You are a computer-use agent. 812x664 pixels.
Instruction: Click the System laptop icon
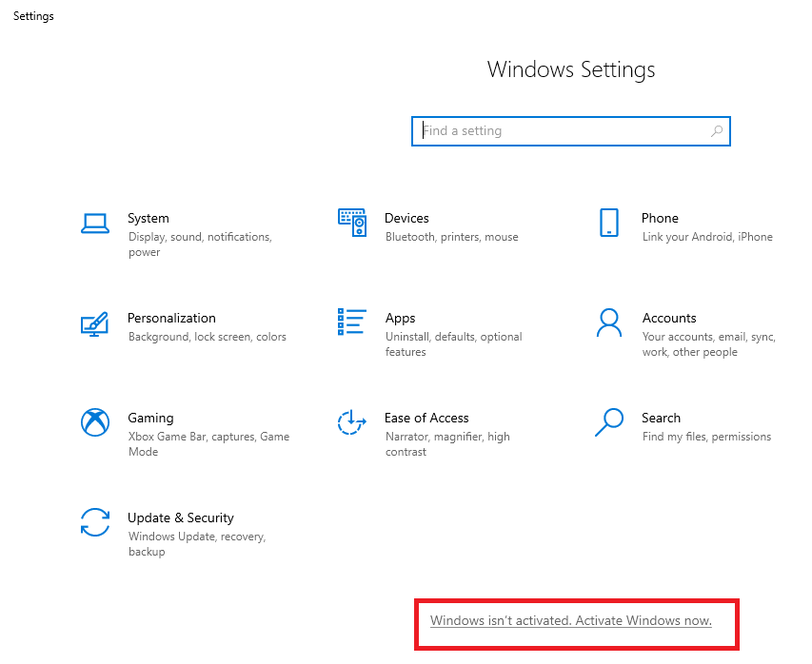click(94, 224)
